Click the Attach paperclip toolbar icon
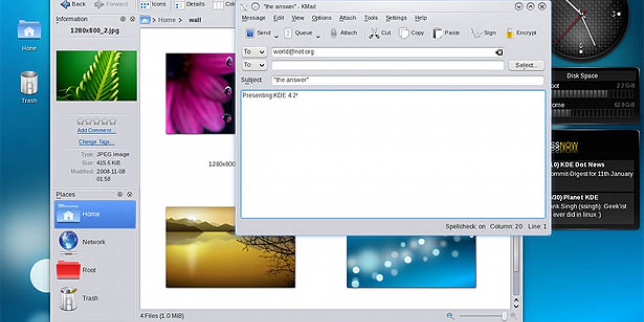Image resolution: width=644 pixels, height=322 pixels. 334,33
